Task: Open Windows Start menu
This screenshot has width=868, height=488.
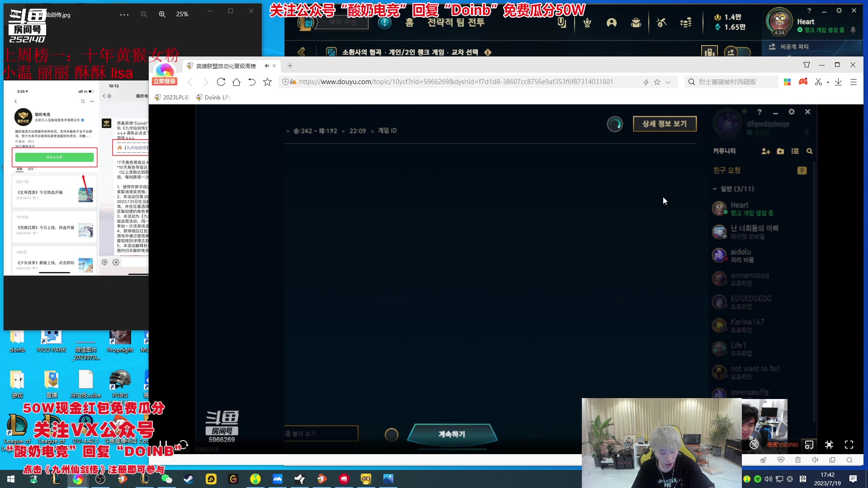Action: click(11, 479)
